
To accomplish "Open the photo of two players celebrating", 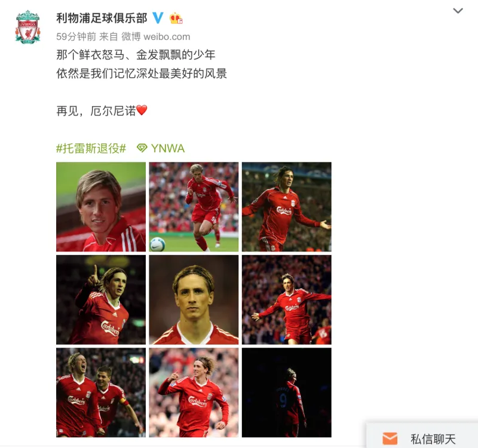I will [101, 392].
